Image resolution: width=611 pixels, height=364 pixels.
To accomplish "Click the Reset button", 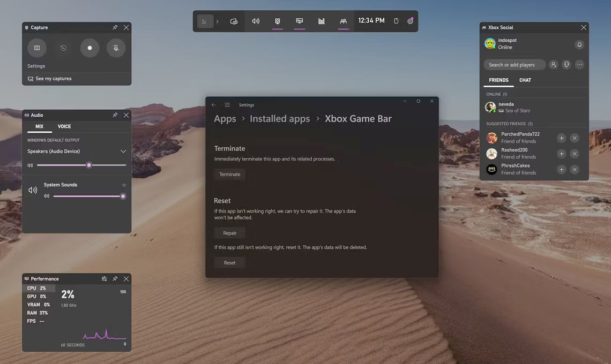I will [x=229, y=263].
